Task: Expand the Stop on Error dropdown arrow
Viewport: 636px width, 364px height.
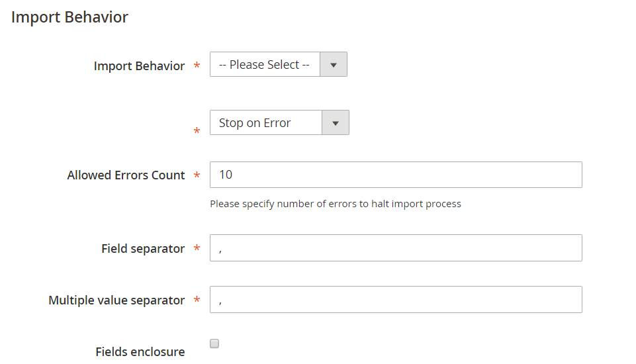Action: [336, 122]
